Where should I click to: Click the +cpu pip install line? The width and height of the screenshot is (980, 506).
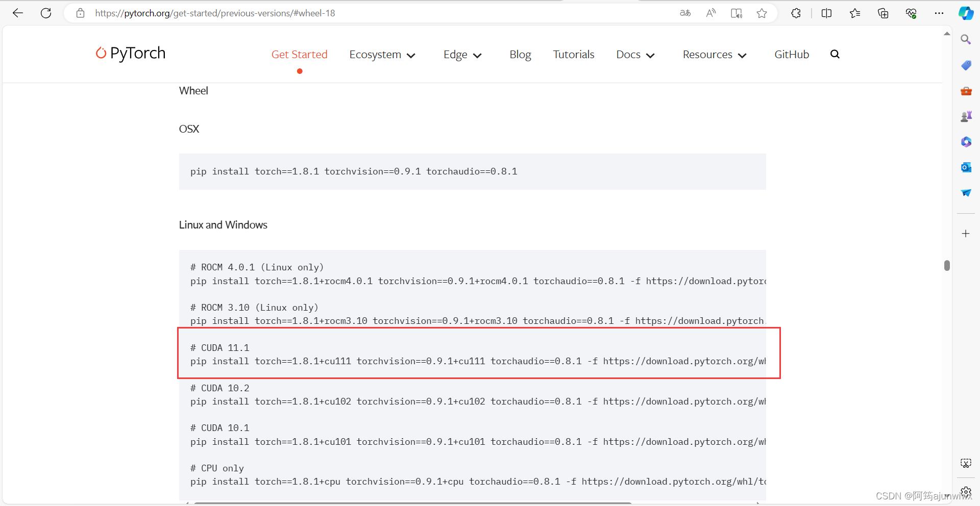click(x=478, y=482)
